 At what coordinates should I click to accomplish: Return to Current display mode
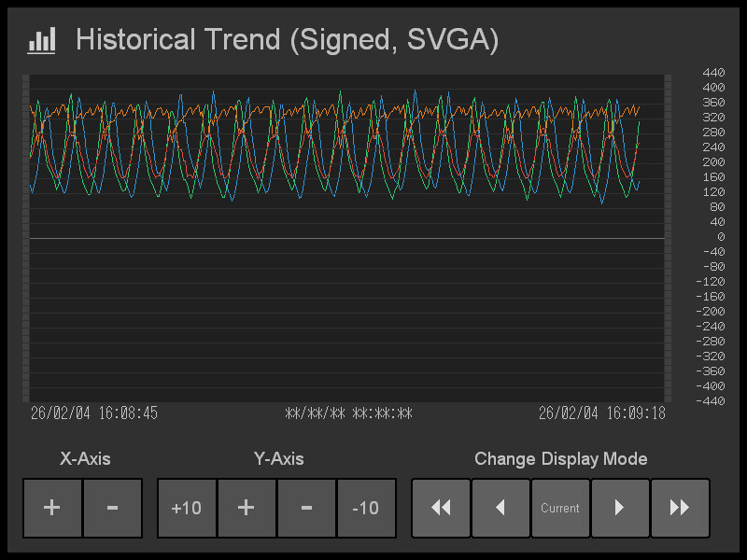pyautogui.click(x=560, y=508)
